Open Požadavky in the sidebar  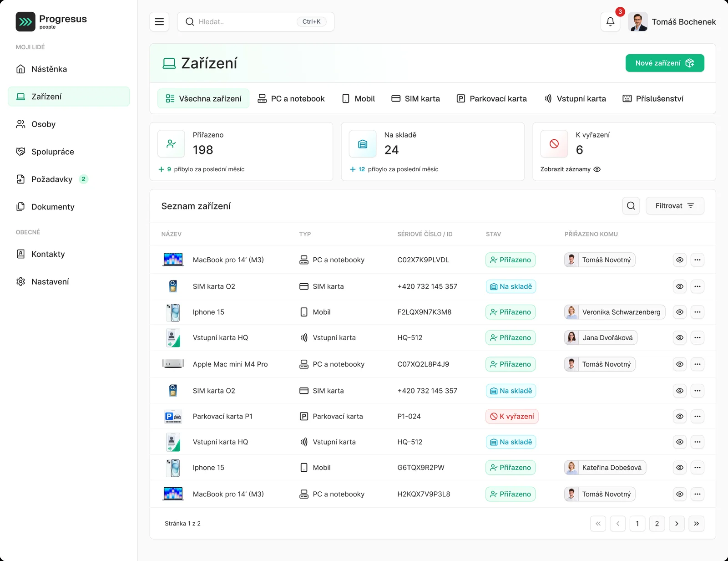tap(69, 179)
